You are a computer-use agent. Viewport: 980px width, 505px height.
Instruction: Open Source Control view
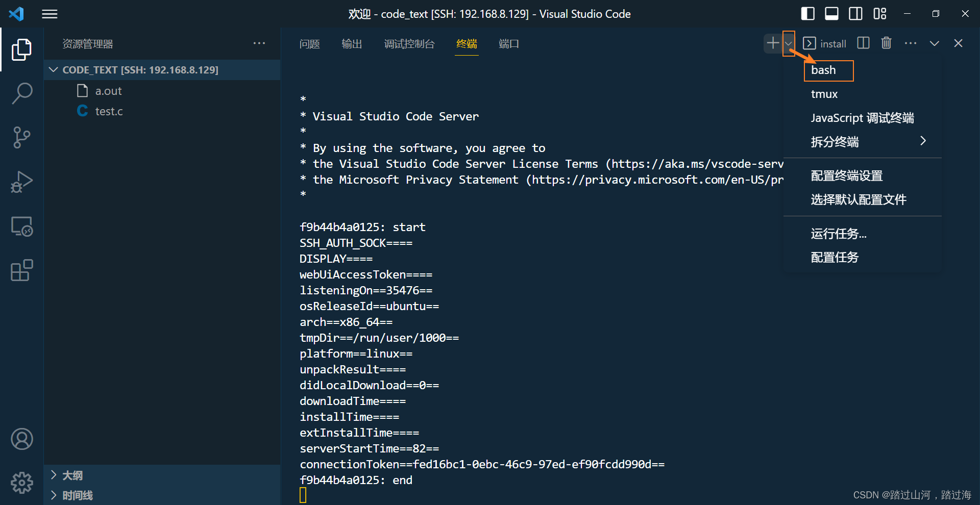21,137
